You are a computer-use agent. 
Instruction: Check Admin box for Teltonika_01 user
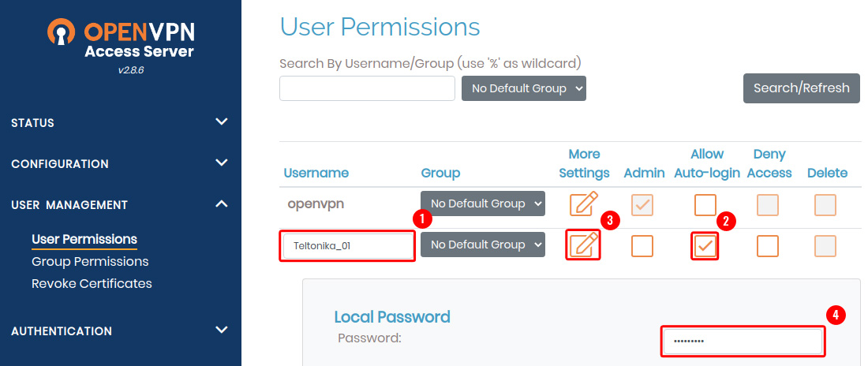point(642,245)
